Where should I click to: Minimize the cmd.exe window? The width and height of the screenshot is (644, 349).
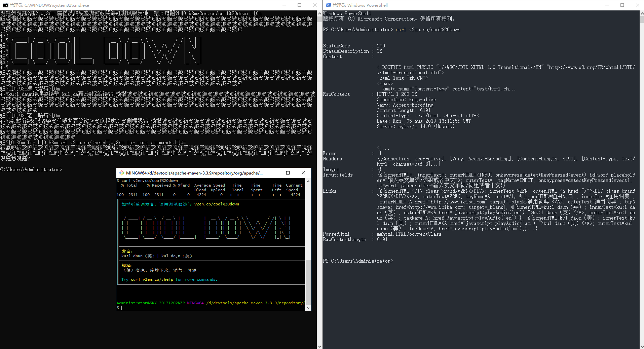tap(284, 5)
